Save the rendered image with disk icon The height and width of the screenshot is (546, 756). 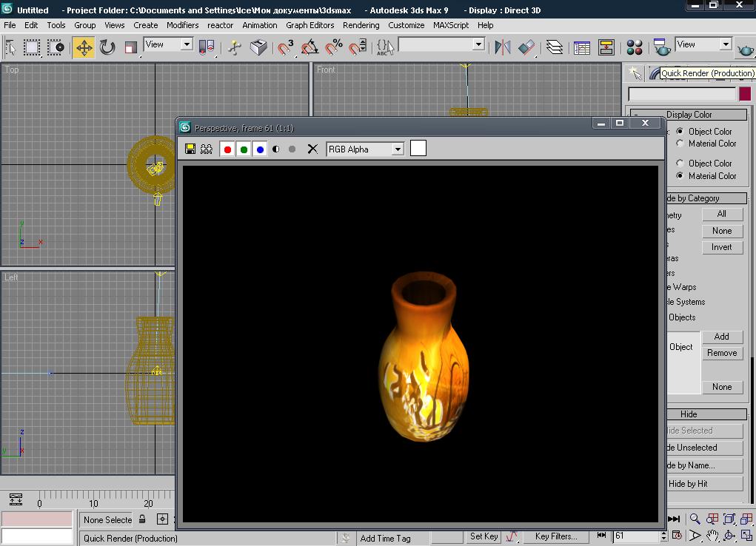190,149
